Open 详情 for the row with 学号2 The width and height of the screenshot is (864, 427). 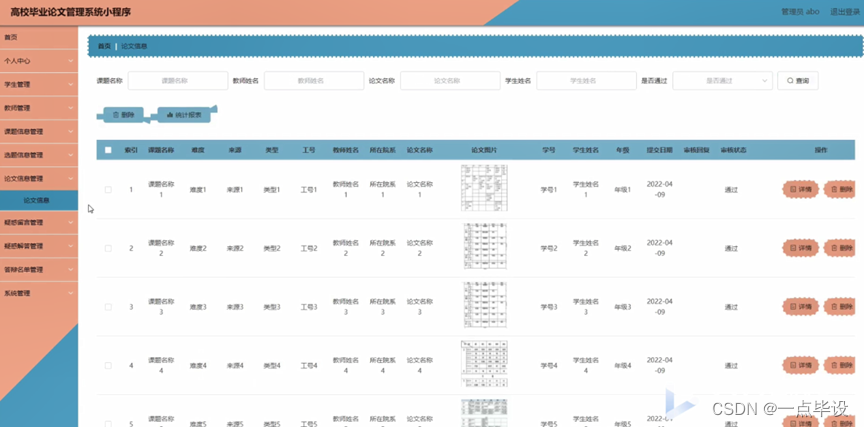[801, 248]
